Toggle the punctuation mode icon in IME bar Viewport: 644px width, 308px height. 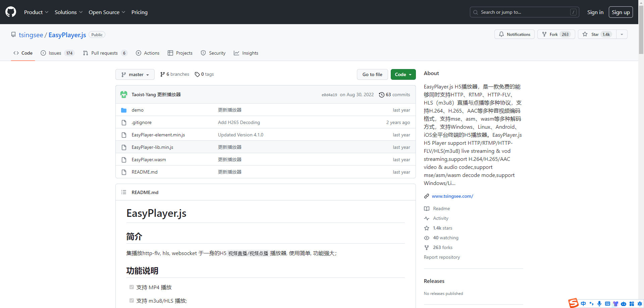point(591,304)
